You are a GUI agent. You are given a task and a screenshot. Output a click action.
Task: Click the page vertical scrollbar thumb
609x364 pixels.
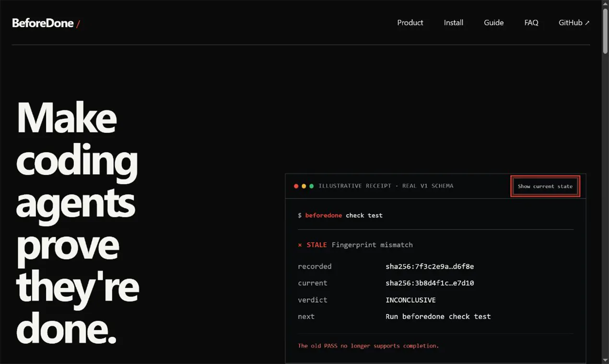[605, 30]
